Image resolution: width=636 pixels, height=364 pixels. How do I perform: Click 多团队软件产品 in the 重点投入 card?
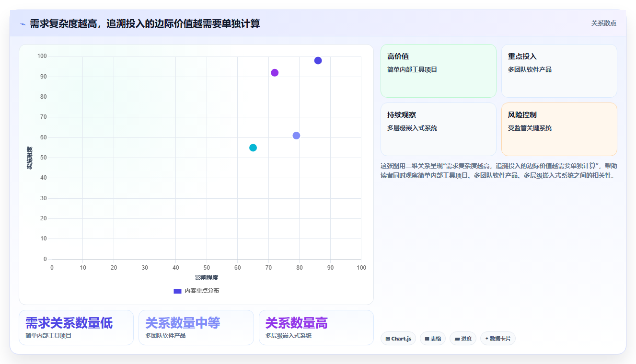pos(530,69)
